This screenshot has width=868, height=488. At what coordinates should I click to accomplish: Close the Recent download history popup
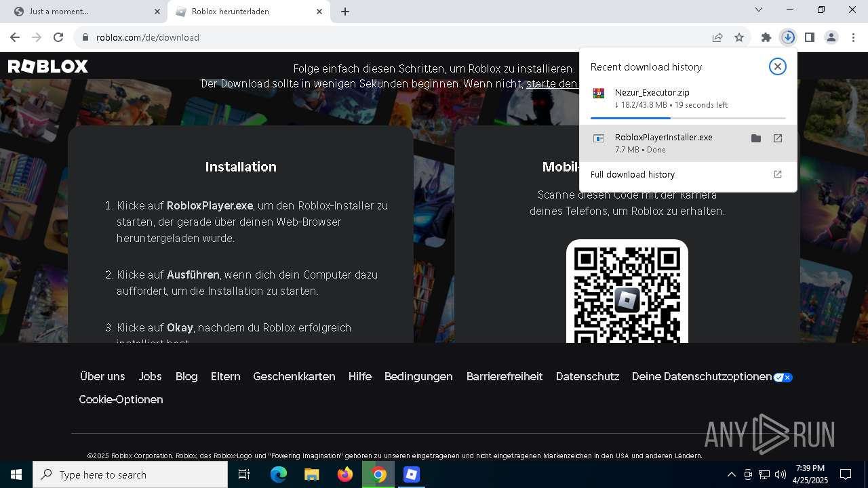tap(778, 66)
